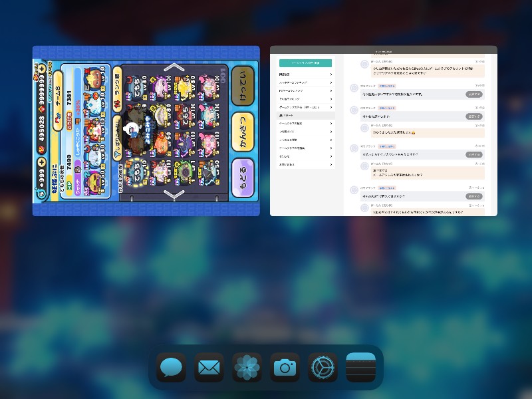Open the Camera app in the dock
The width and height of the screenshot is (532, 399).
click(x=285, y=368)
